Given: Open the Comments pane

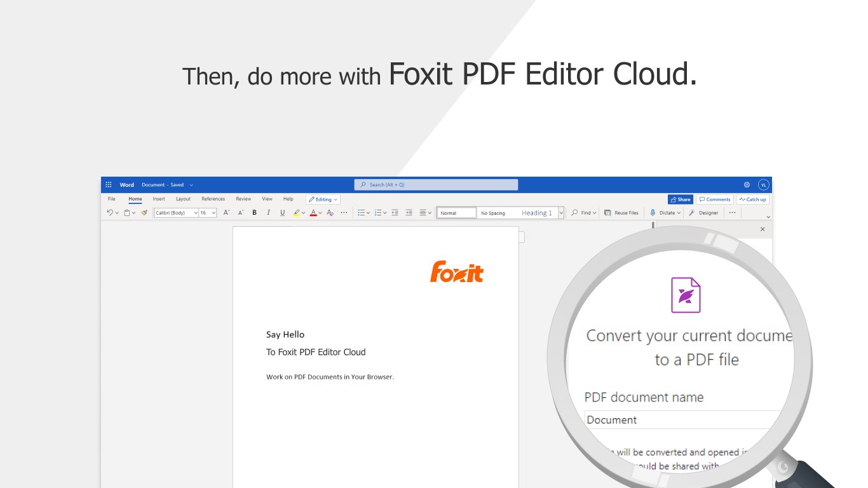Looking at the screenshot, I should (x=715, y=200).
